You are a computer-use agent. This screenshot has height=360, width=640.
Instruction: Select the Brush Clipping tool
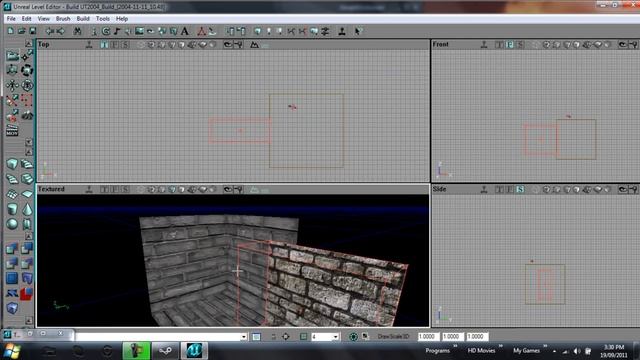tap(12, 100)
